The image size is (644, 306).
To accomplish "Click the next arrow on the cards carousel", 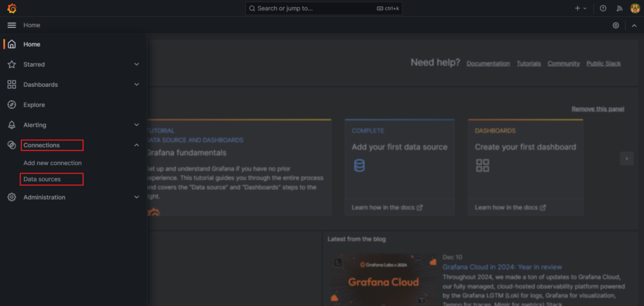I will (x=627, y=158).
